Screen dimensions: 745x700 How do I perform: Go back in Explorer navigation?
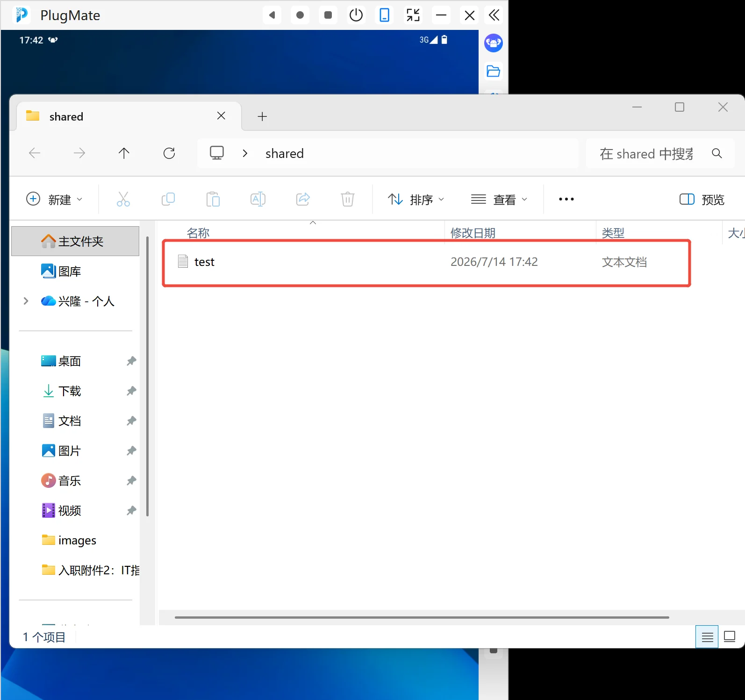(35, 153)
